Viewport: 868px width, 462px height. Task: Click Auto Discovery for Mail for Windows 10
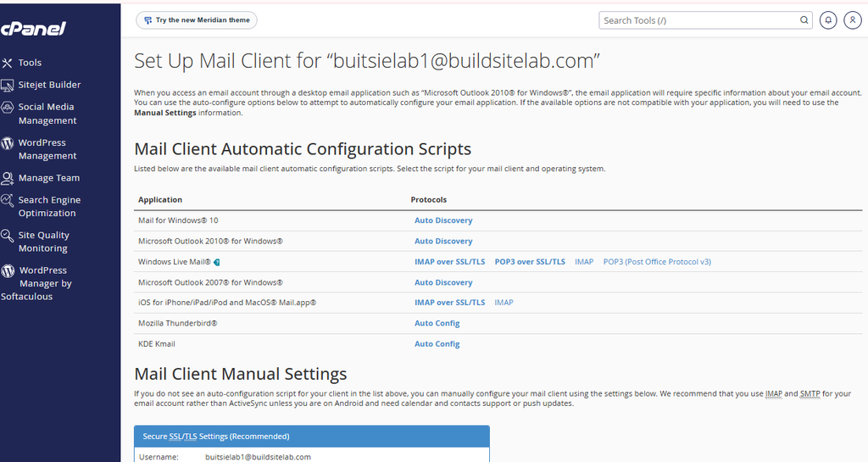point(443,220)
